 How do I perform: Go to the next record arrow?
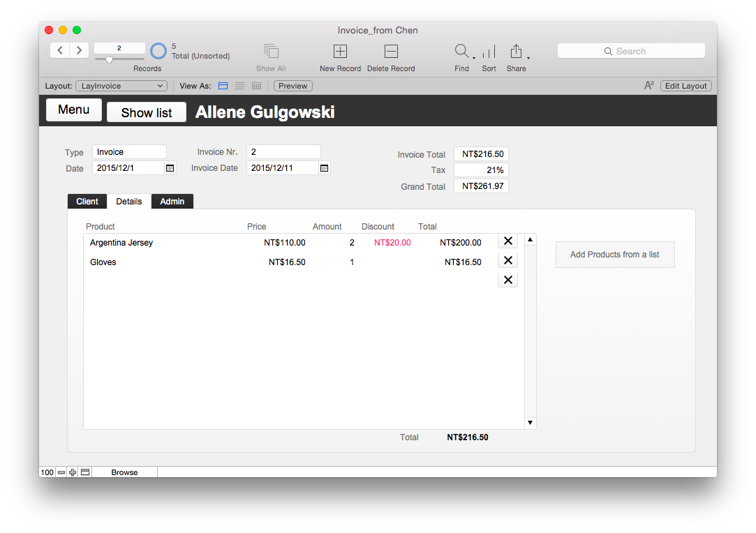coord(79,50)
